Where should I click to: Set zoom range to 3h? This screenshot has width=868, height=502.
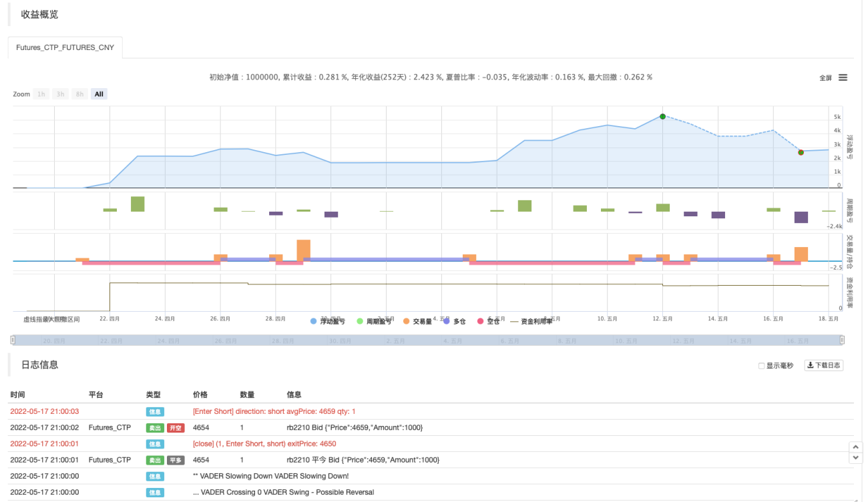coord(61,94)
